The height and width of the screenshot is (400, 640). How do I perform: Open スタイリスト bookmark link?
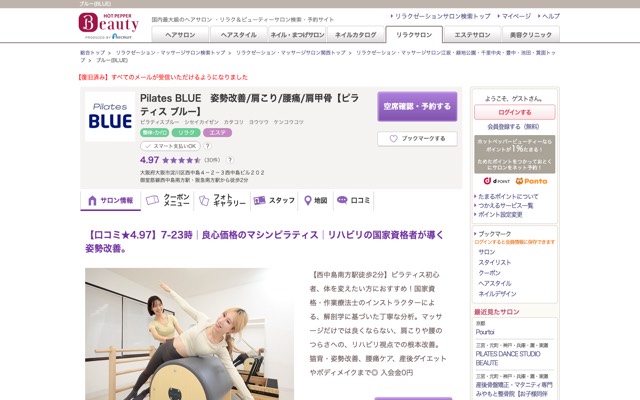point(495,262)
